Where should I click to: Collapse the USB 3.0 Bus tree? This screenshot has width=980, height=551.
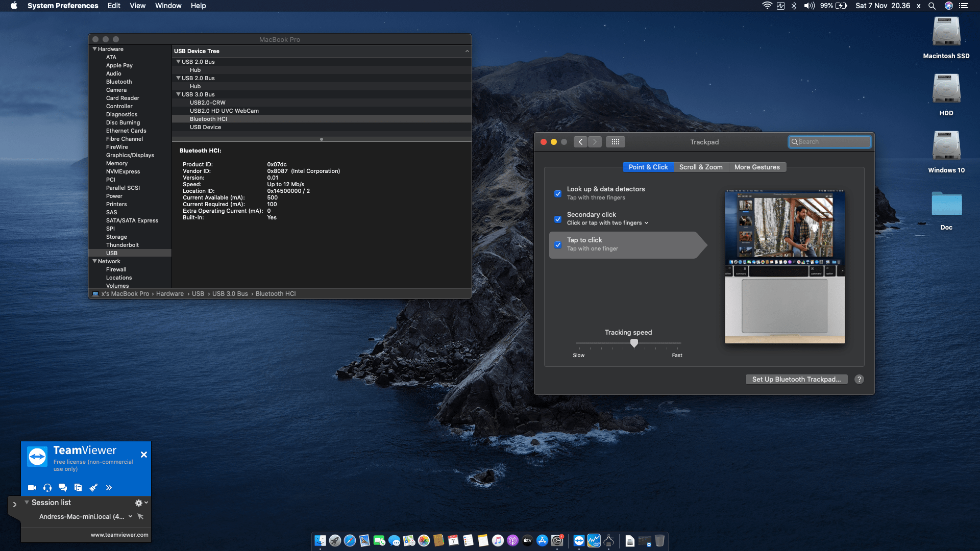178,94
